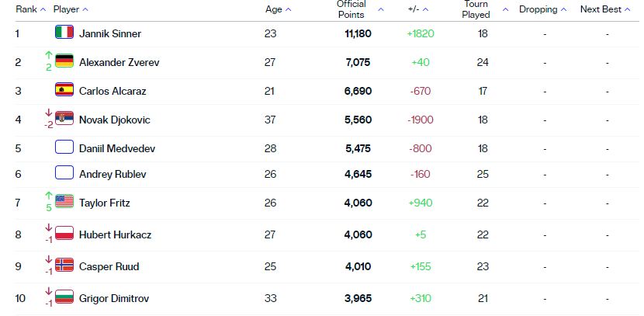Sort the table by Age column
The height and width of the screenshot is (316, 644).
(278, 9)
